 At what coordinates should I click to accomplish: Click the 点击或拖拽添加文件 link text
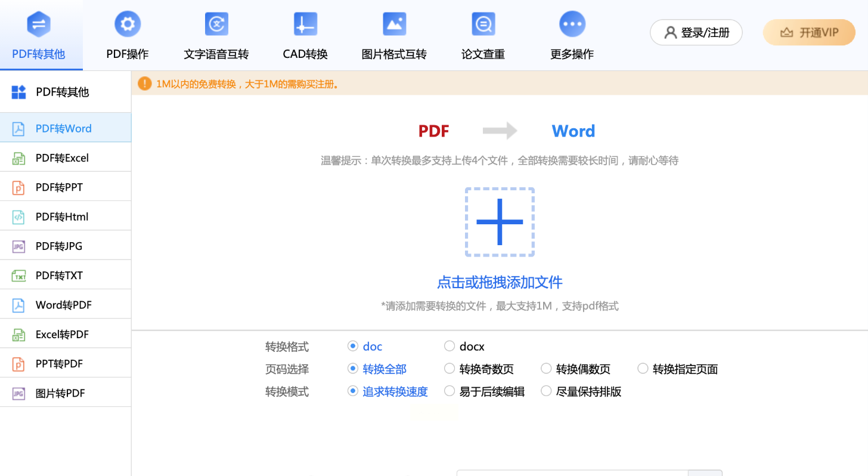500,282
